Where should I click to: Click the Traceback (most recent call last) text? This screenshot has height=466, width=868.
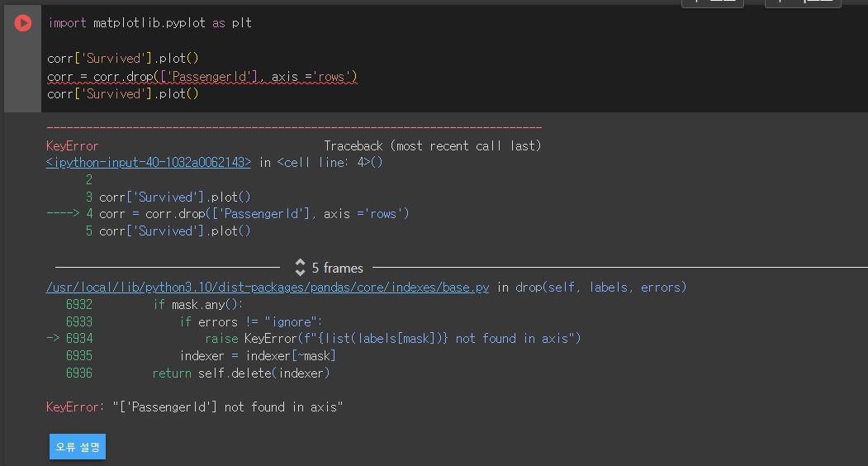[x=432, y=145]
